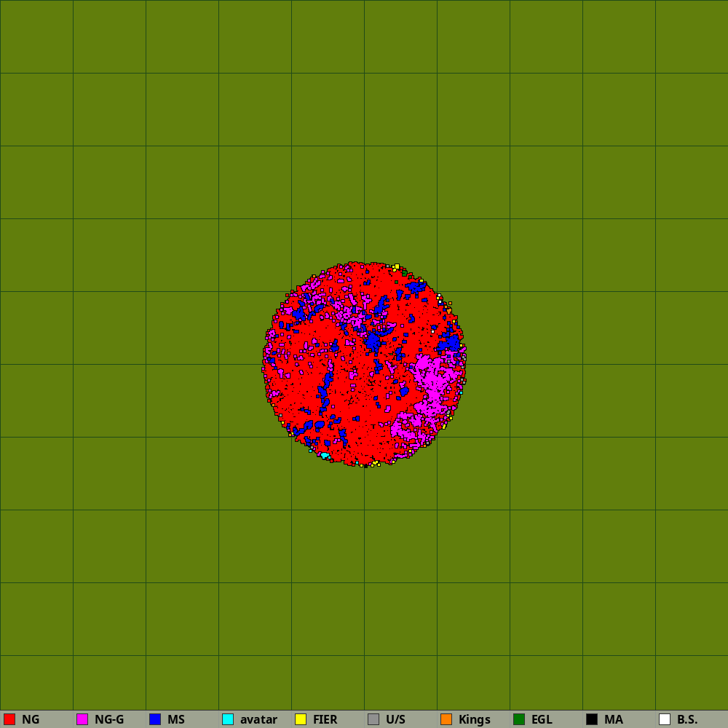Viewport: 728px width, 728px height.
Task: Select the B.S. legend label
Action: pos(687,720)
